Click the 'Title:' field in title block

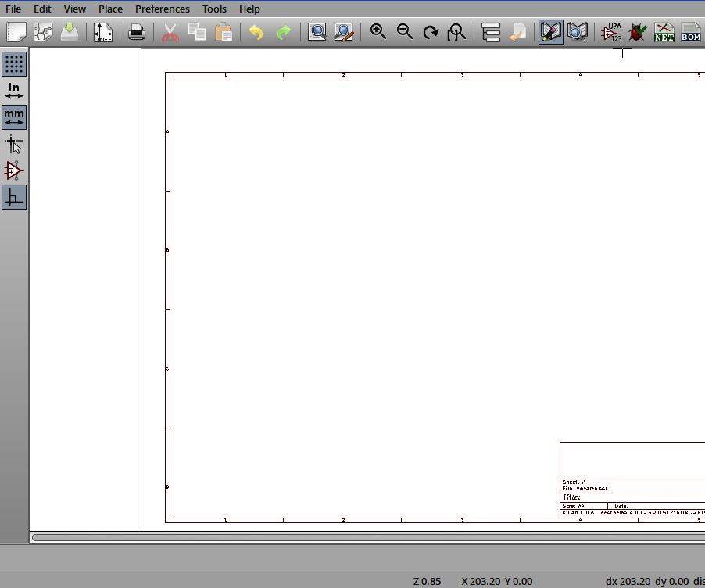pos(571,497)
